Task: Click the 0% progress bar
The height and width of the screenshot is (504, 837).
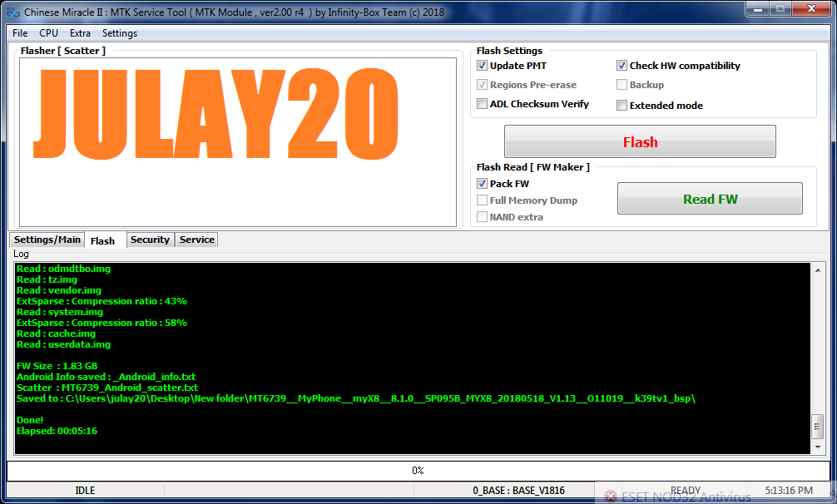Action: pyautogui.click(x=418, y=471)
